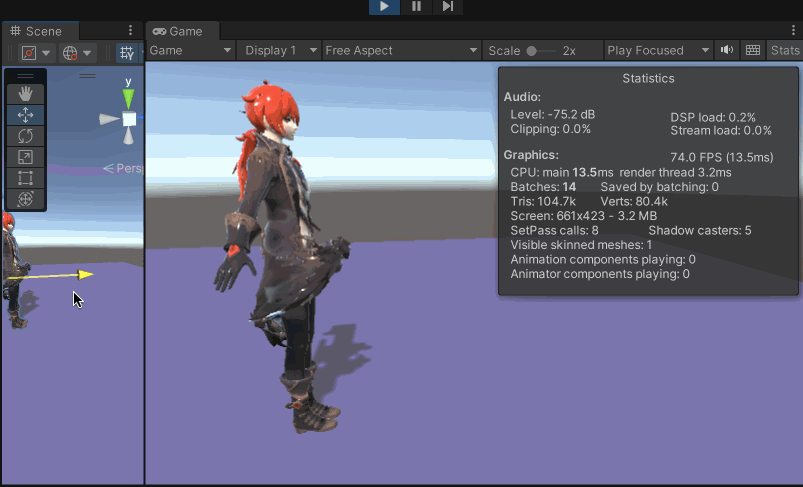
Task: Open the Scene tab three-dot options menu
Action: point(130,31)
